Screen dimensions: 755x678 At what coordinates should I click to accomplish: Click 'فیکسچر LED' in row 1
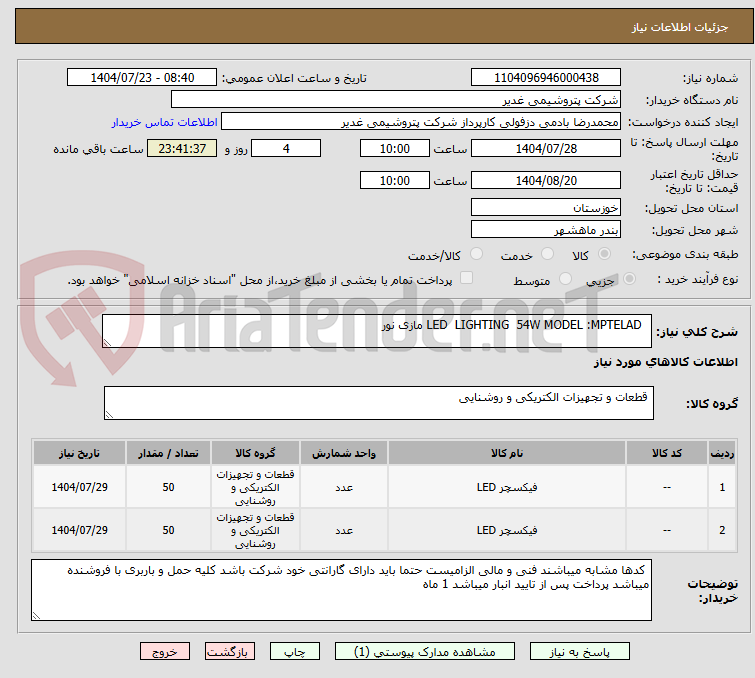(x=507, y=487)
